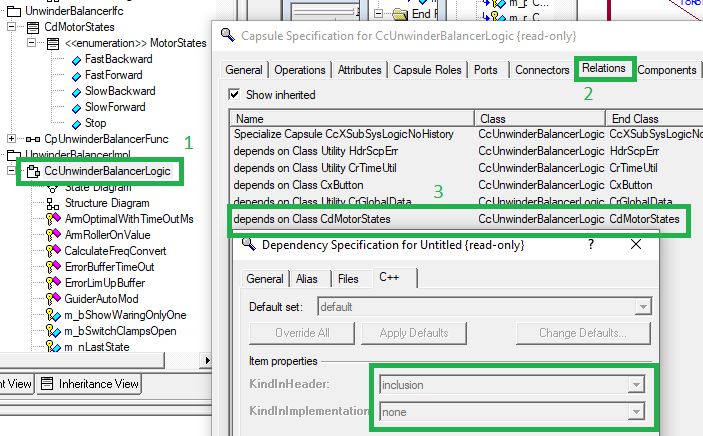The width and height of the screenshot is (703, 436).
Task: Select the SlowBackward enumeration icon
Action: pos(77,93)
